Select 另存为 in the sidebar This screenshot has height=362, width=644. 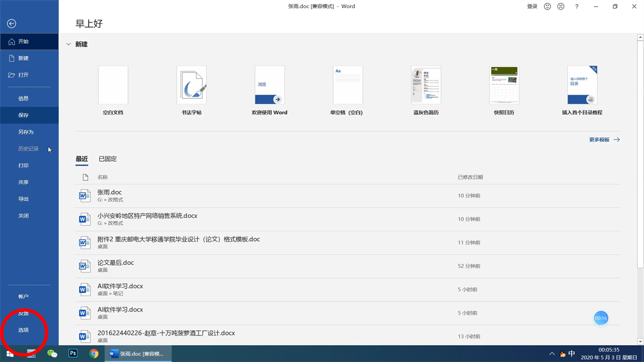click(x=26, y=132)
